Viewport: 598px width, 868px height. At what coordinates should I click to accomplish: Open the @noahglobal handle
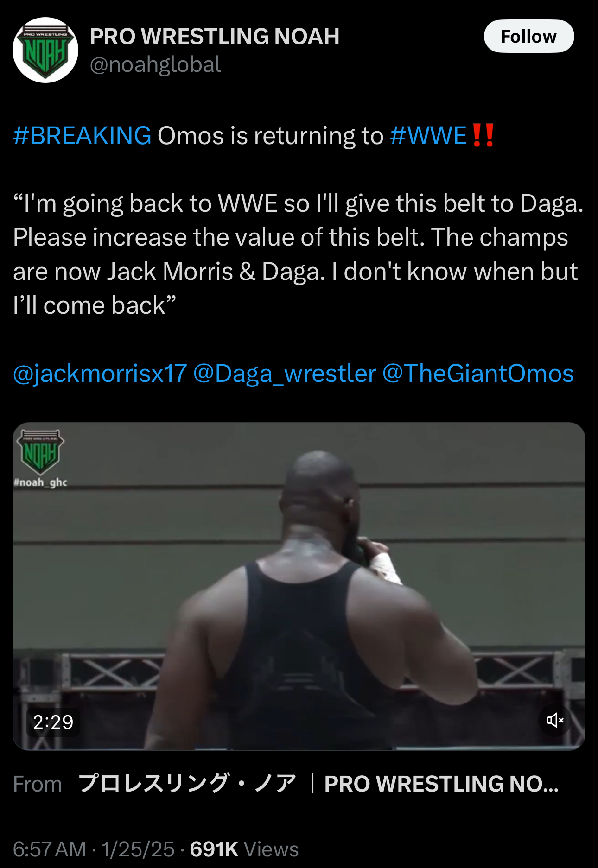[155, 64]
